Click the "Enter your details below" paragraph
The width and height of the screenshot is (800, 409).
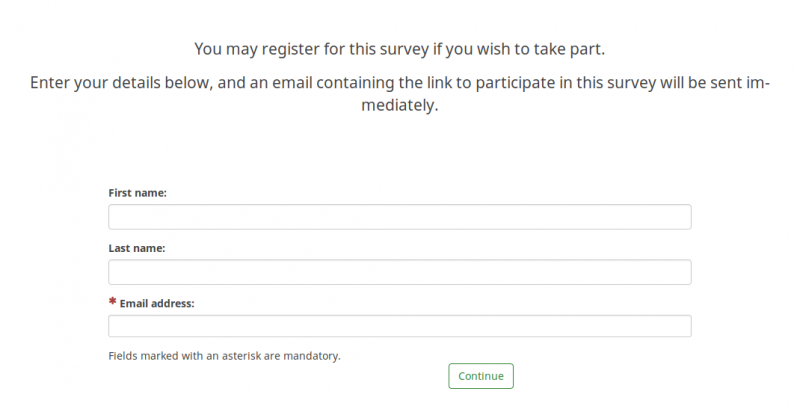click(399, 82)
